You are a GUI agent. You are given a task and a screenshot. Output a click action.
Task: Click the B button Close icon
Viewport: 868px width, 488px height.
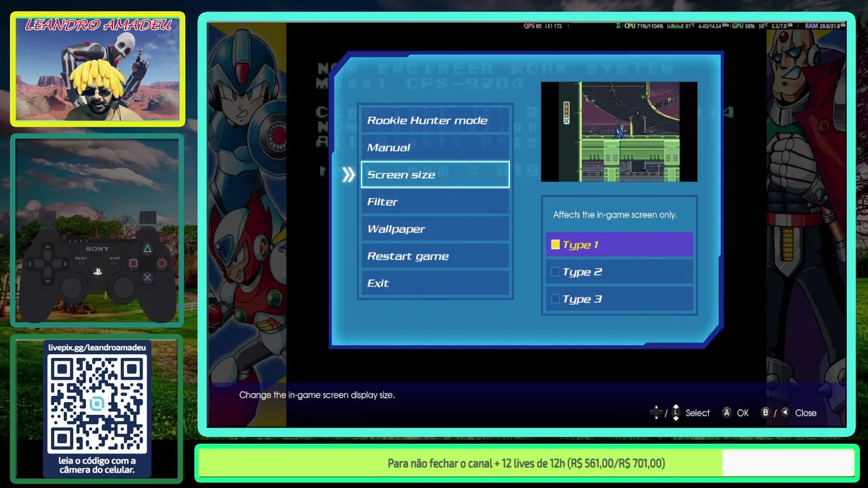click(766, 413)
